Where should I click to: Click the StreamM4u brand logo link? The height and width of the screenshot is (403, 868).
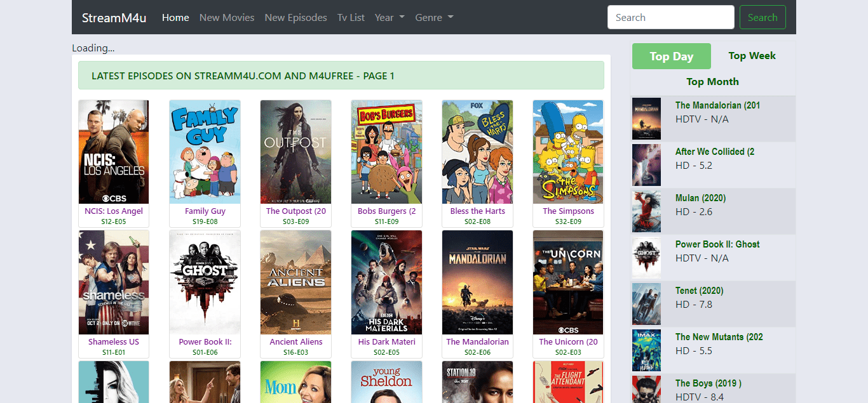point(114,18)
